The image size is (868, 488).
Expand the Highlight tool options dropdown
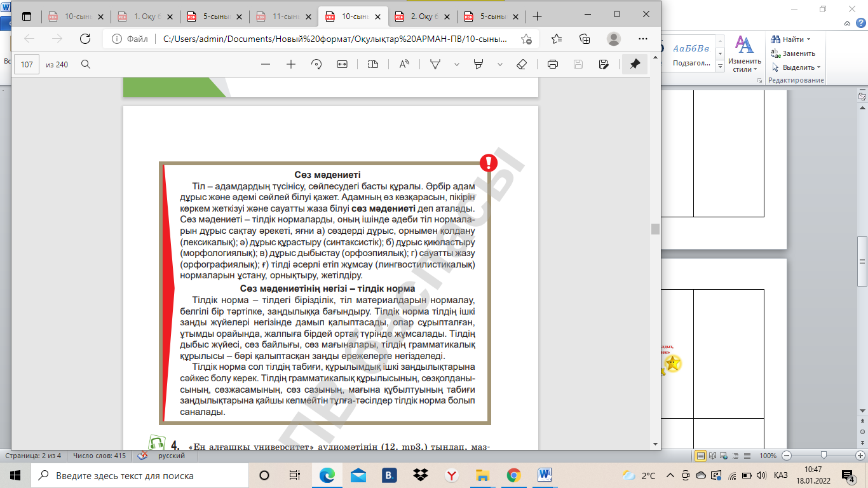coord(500,64)
